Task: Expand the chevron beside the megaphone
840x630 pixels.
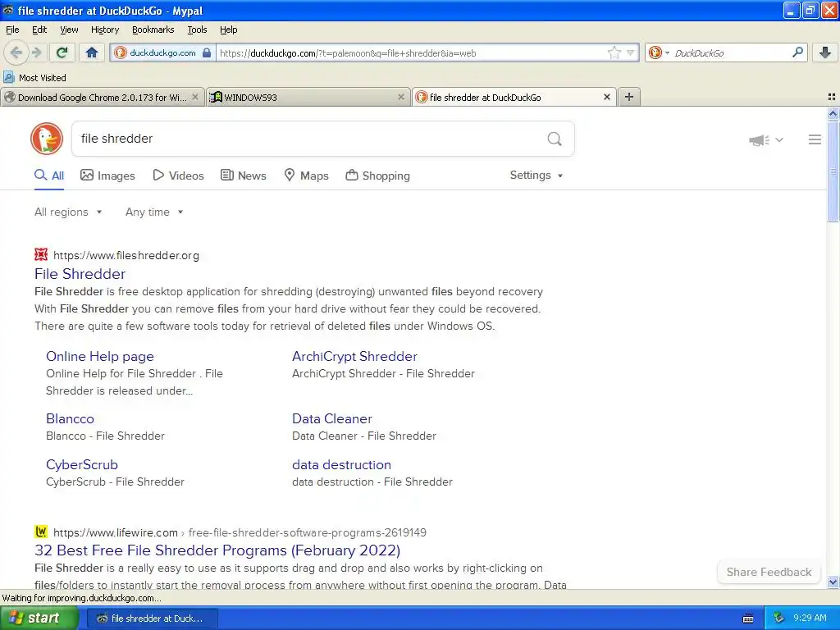Action: [x=779, y=139]
